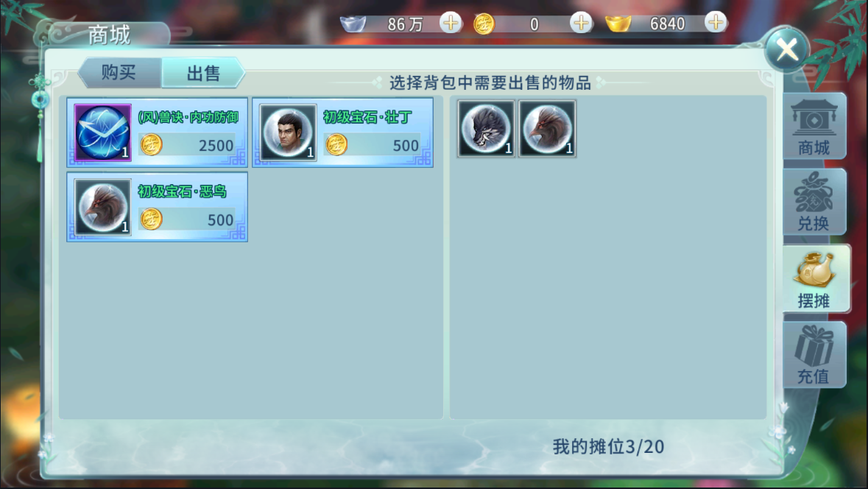Click the blue orb skill book icon

(x=103, y=133)
